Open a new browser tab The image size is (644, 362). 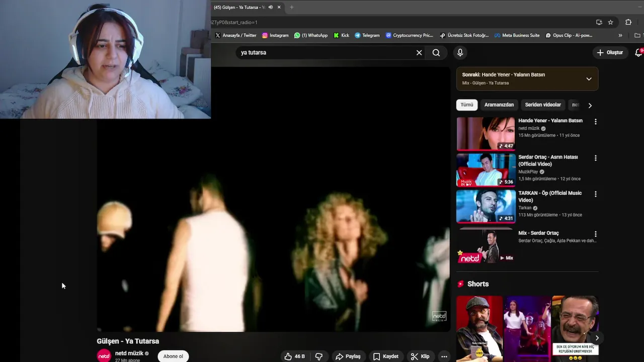click(291, 7)
